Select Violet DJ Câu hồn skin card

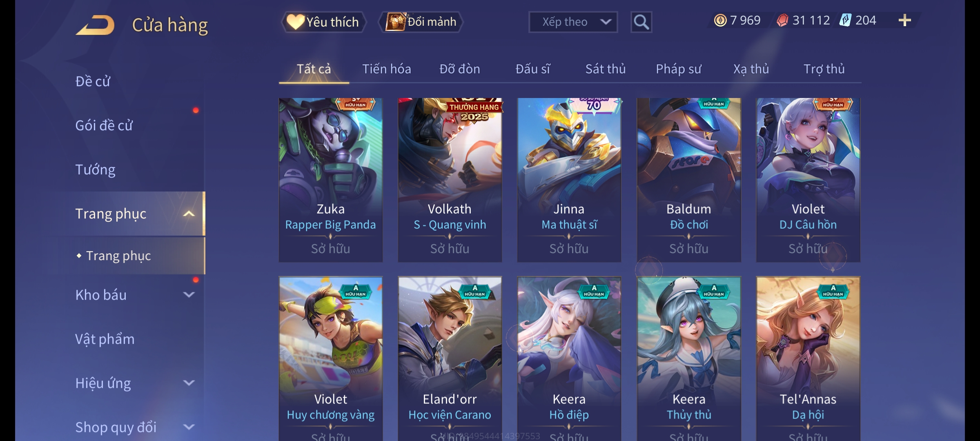tap(808, 180)
